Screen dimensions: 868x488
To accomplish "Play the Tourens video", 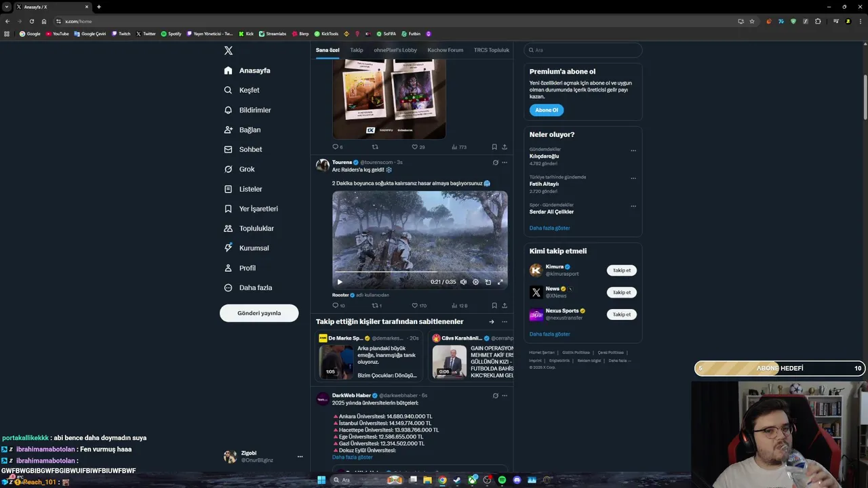I will click(340, 282).
